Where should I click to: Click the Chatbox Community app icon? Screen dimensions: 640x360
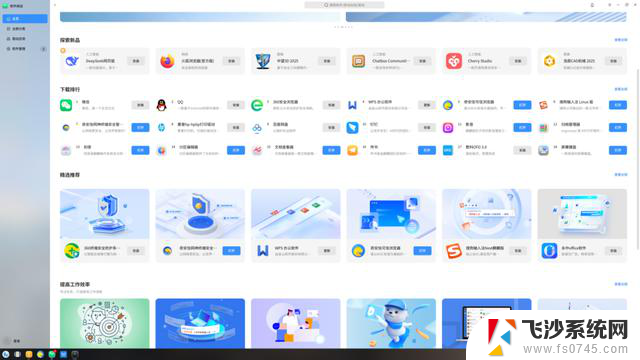click(x=358, y=61)
